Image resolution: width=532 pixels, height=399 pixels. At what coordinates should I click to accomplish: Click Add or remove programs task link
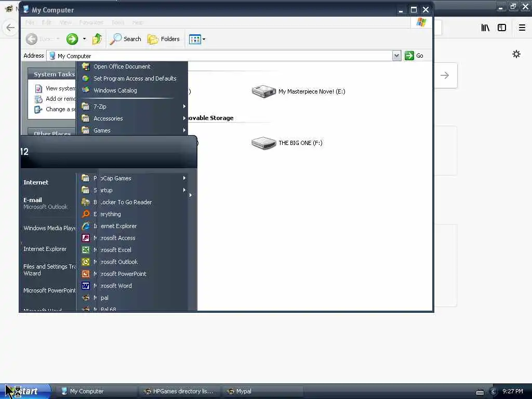coord(55,99)
